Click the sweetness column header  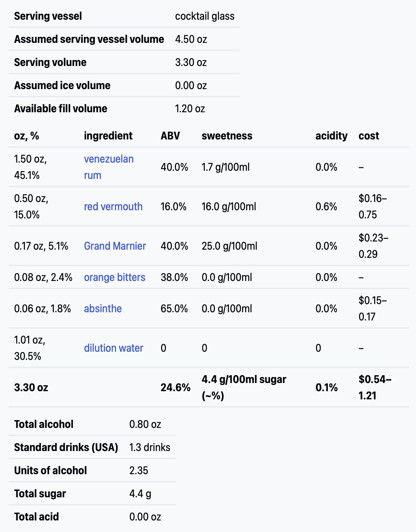(227, 136)
